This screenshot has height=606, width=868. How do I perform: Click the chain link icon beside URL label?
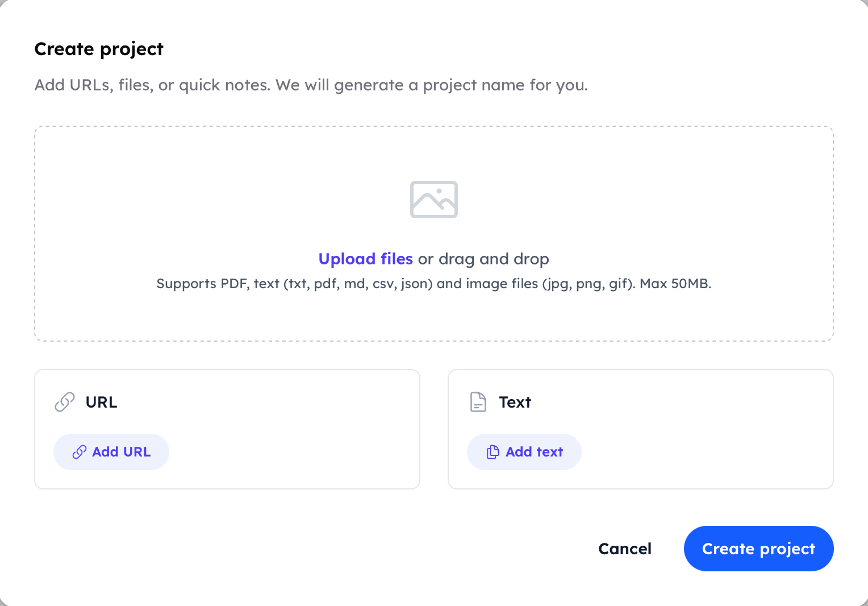[x=65, y=402]
